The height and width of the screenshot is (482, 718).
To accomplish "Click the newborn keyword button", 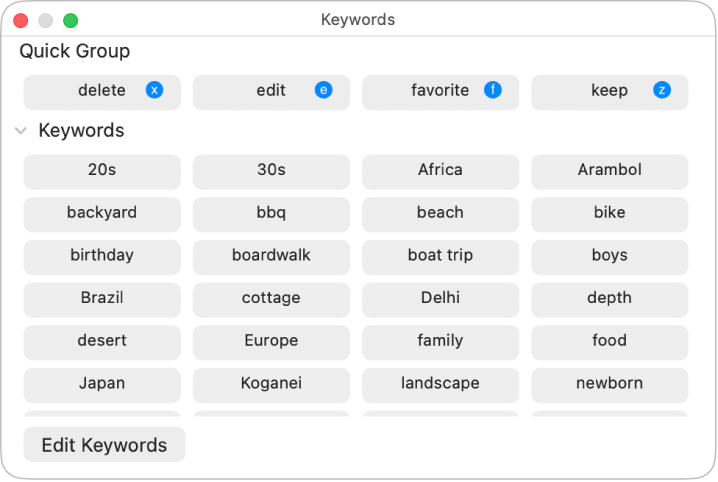I will point(609,384).
